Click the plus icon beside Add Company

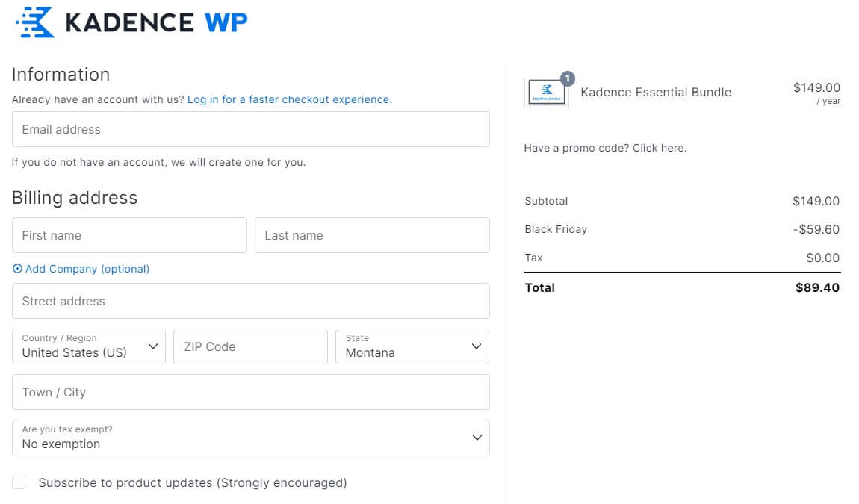pyautogui.click(x=17, y=269)
